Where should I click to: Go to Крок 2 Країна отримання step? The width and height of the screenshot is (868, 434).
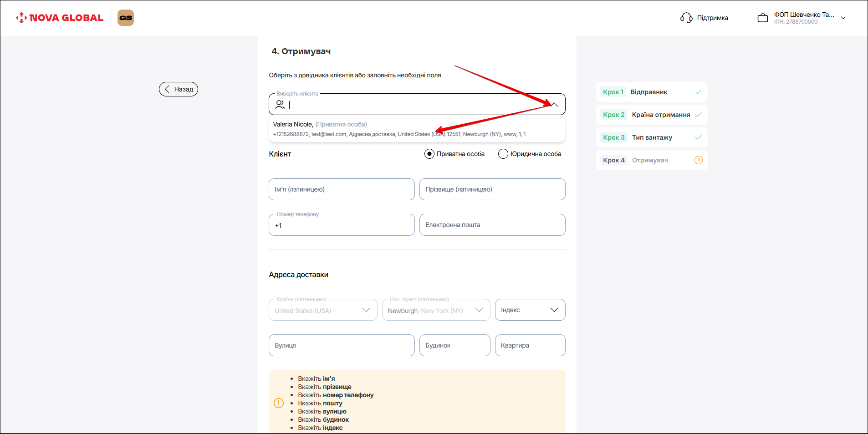tap(651, 115)
